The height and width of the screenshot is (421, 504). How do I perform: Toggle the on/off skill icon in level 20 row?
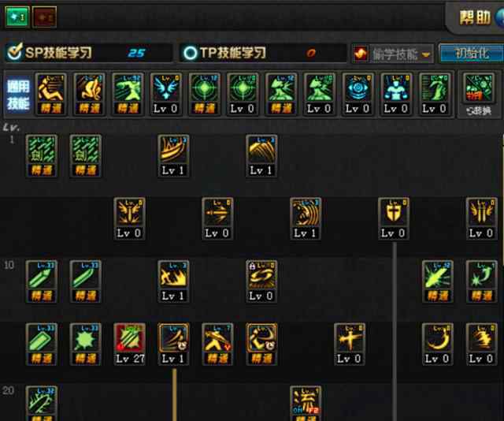[x=306, y=404]
